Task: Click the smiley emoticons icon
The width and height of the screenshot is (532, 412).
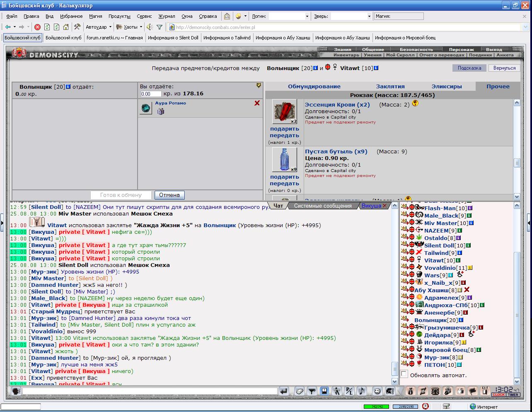Action: pos(377,391)
